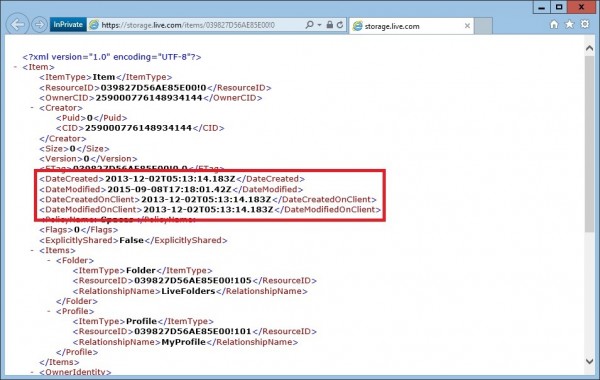This screenshot has height=380, width=600.
Task: Click the DateModified value 2015-09-08T17:18:01.42Z
Action: [x=169, y=189]
